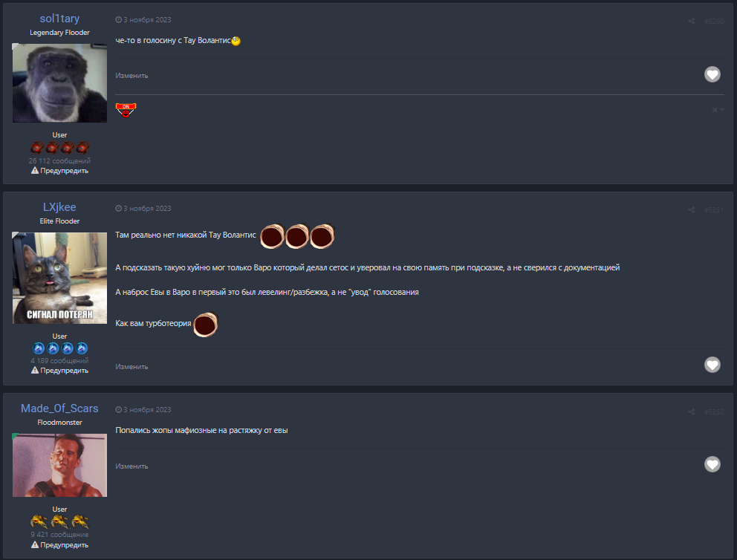Edit sol1tary's post via Изменить

tap(132, 76)
